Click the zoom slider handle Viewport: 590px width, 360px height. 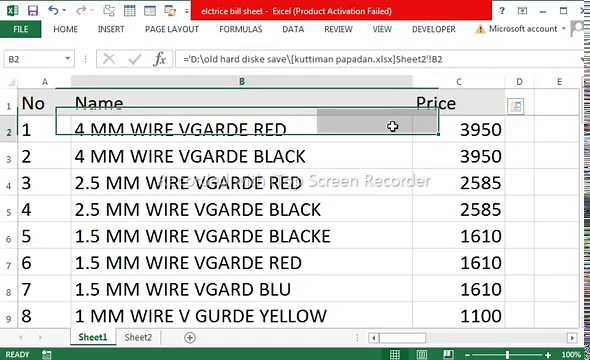coord(507,354)
